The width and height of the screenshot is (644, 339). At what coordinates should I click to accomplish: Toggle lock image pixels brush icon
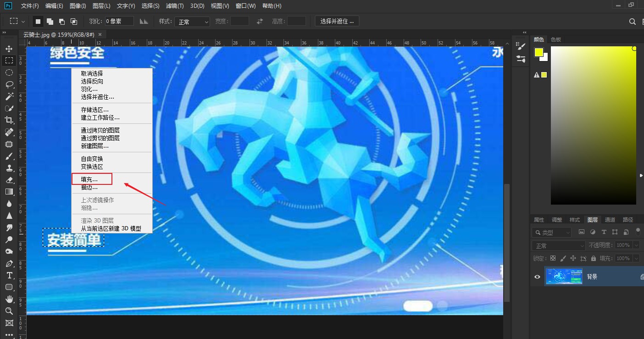(563, 258)
